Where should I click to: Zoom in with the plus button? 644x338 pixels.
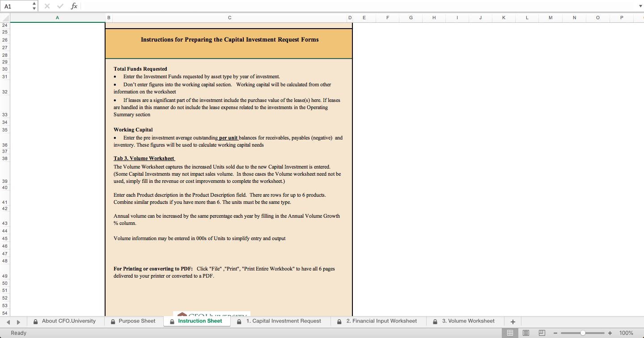pos(610,333)
